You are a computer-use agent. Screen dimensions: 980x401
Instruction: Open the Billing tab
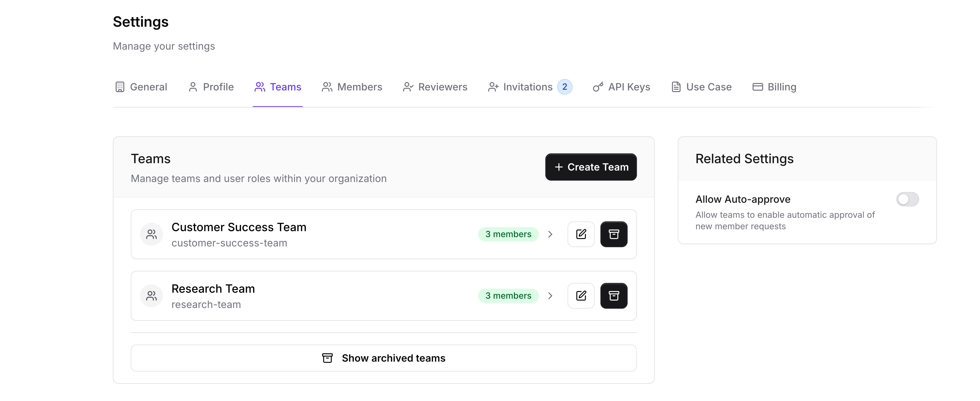tap(774, 87)
